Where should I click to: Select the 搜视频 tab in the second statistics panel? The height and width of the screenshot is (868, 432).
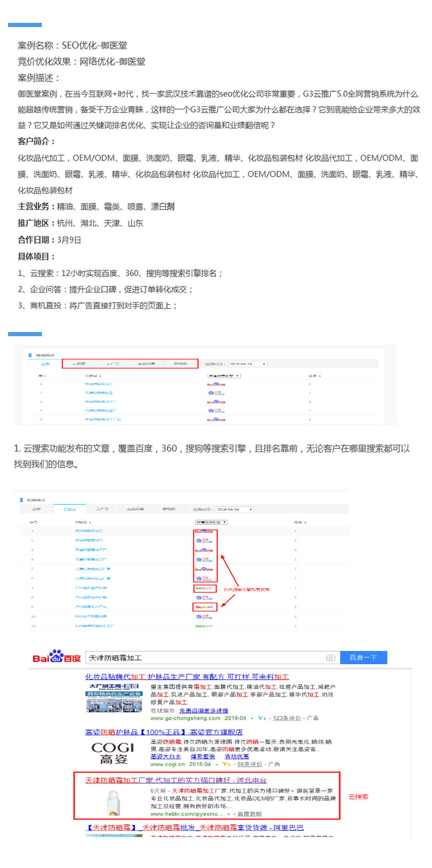point(169,509)
